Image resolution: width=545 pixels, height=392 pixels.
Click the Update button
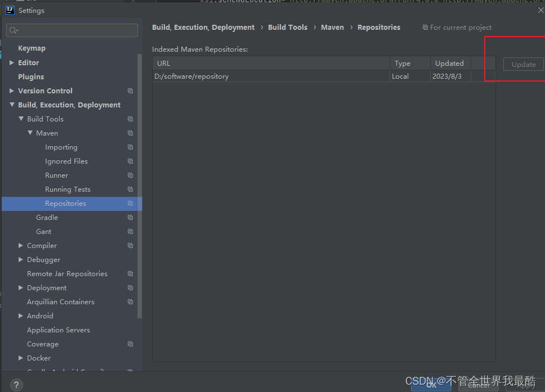pos(523,64)
